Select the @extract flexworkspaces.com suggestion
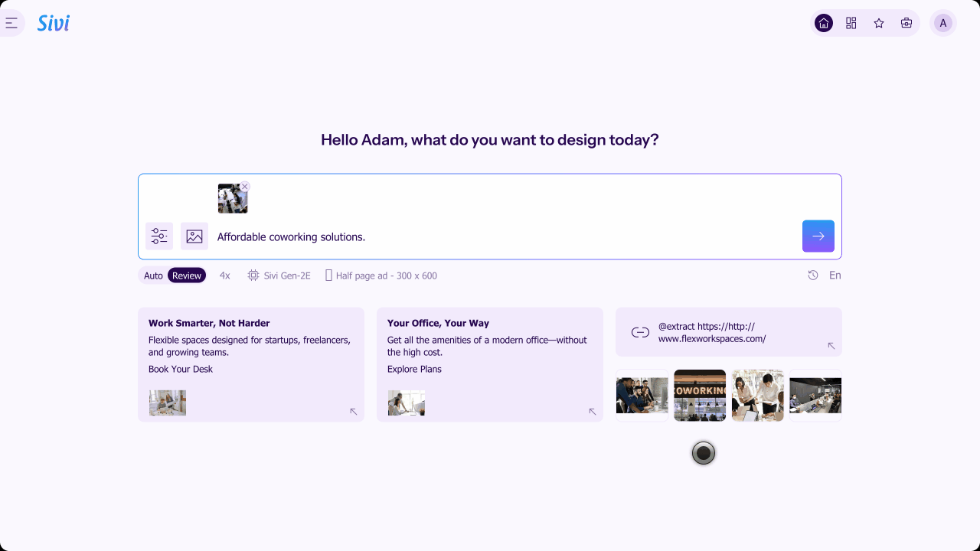The height and width of the screenshot is (551, 980). [x=729, y=332]
